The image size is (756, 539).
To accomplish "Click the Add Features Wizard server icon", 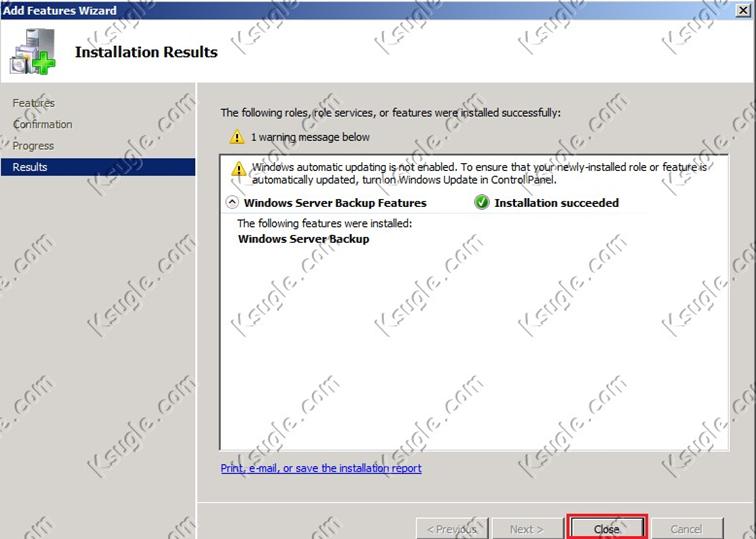I will (33, 52).
